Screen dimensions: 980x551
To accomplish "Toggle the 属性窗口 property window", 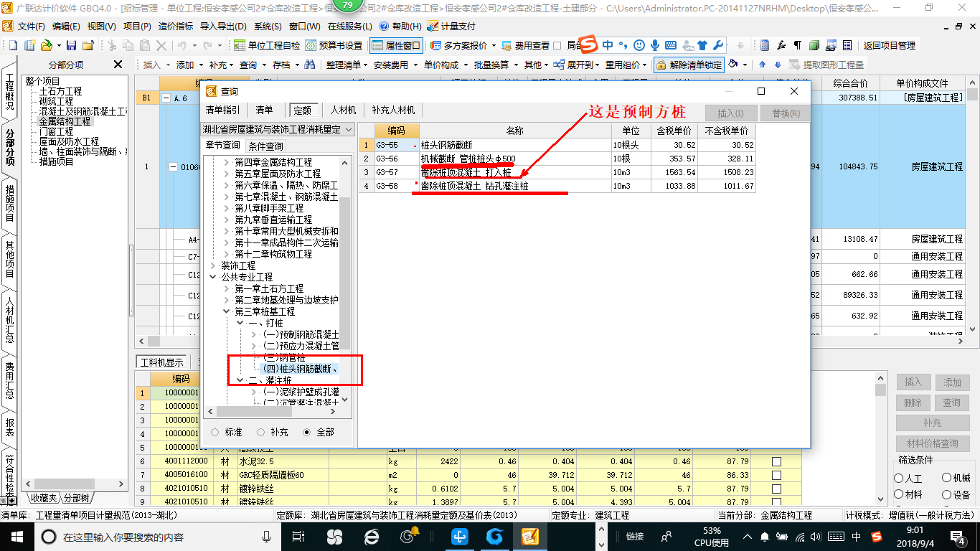I will point(397,45).
